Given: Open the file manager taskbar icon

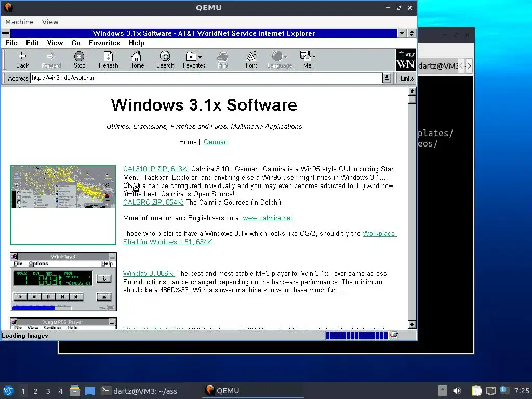Looking at the screenshot, I should click(75, 391).
